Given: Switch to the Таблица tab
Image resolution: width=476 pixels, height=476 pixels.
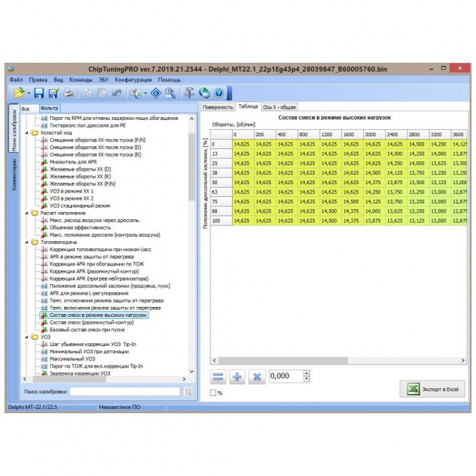Looking at the screenshot, I should pos(248,106).
